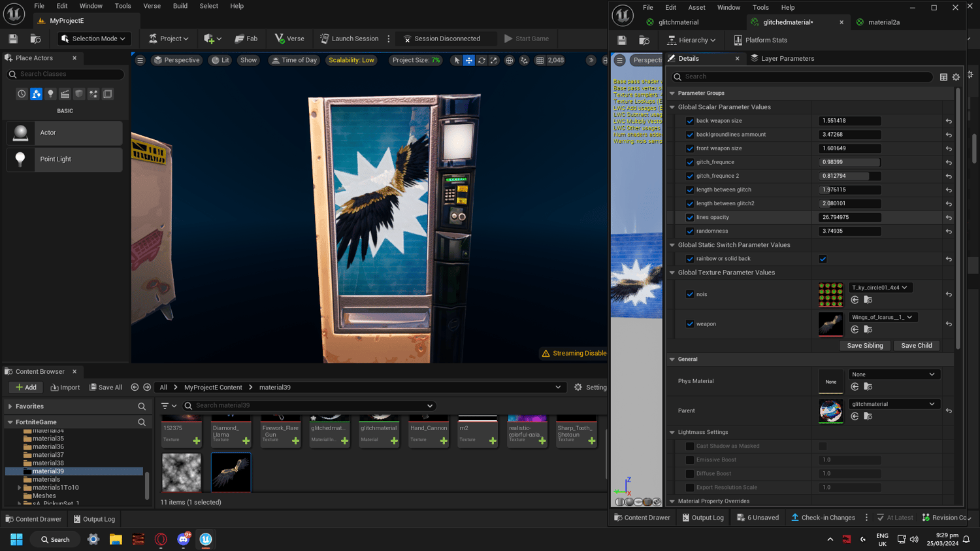The image size is (980, 551).
Task: Select wings texture thumbnail in Content Browser
Action: 231,473
